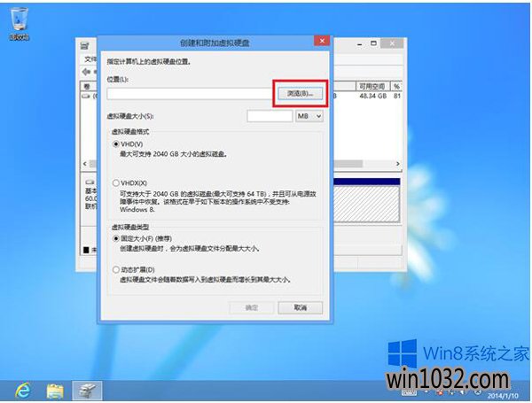Open the MB size unit dropdown
532x403 pixels.
(309, 115)
